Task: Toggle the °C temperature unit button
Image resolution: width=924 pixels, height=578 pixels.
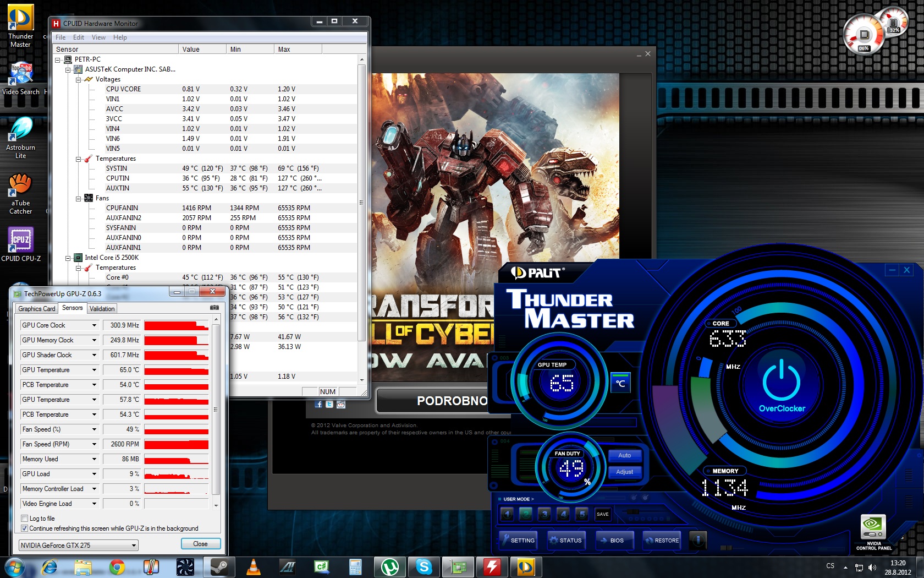Action: point(620,383)
